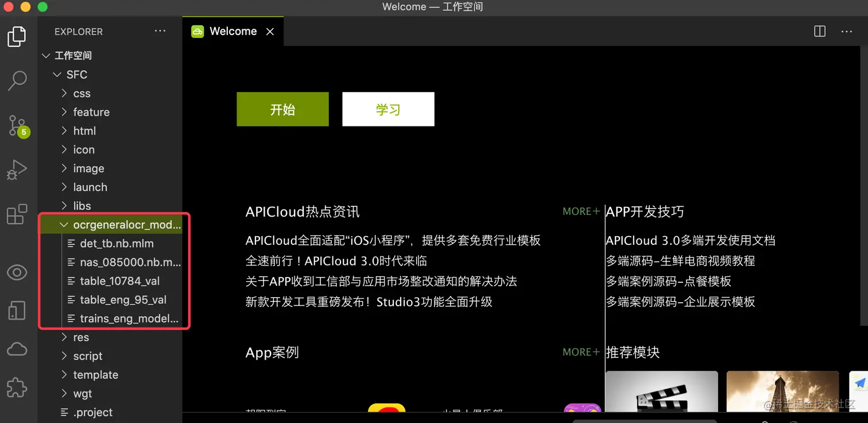Open the Run and Debug view
868x423 pixels.
pyautogui.click(x=17, y=170)
